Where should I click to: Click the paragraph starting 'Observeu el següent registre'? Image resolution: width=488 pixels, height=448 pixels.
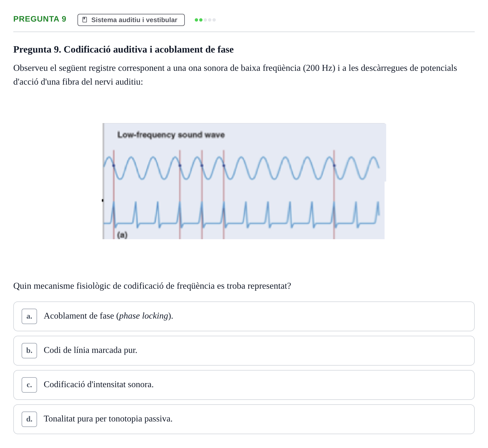pos(235,75)
